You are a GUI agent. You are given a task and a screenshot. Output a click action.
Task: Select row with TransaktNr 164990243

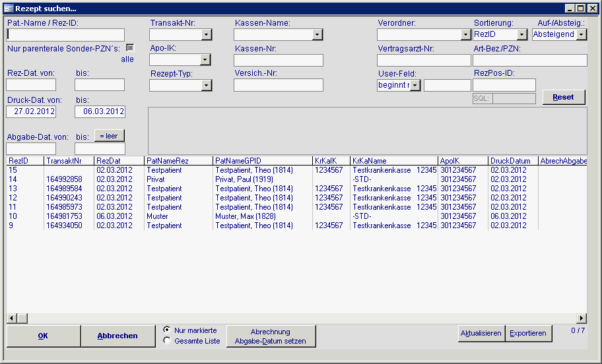point(297,198)
